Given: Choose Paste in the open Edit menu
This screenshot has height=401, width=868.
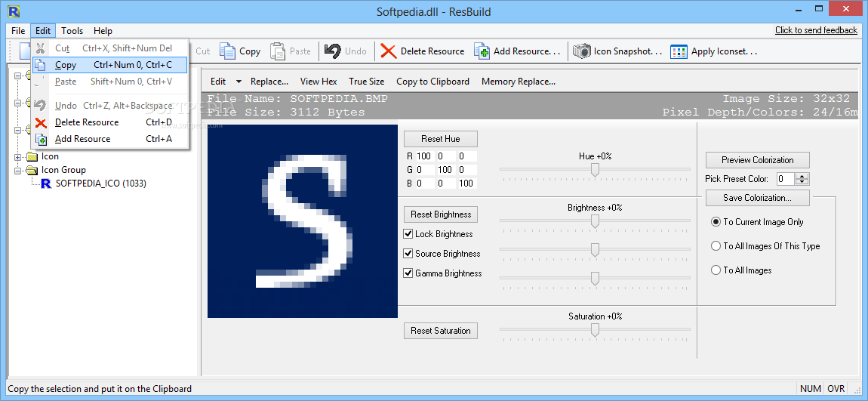Looking at the screenshot, I should pyautogui.click(x=110, y=82).
